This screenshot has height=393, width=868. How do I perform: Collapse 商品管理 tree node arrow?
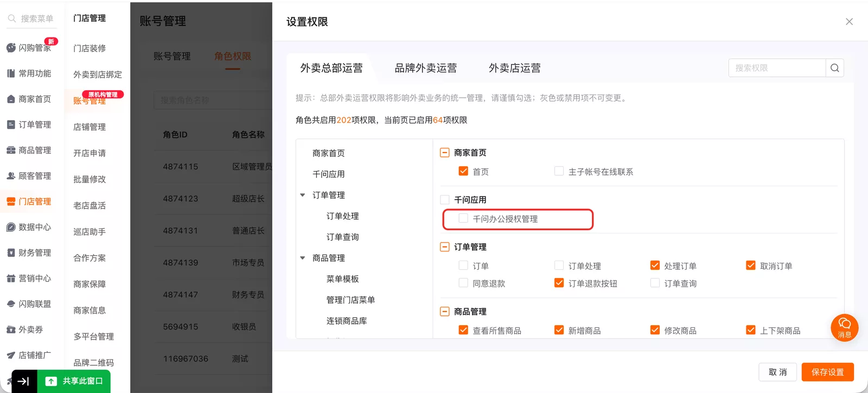303,258
